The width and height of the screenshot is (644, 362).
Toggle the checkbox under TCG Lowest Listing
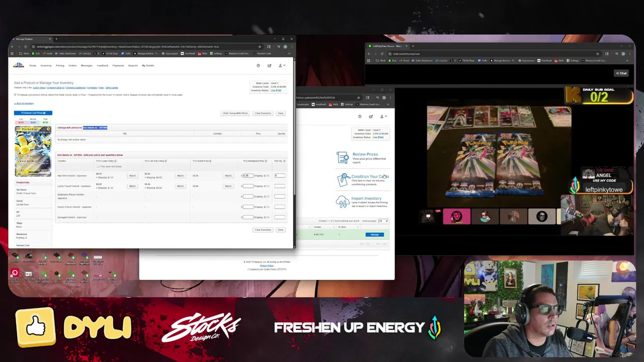(x=98, y=166)
